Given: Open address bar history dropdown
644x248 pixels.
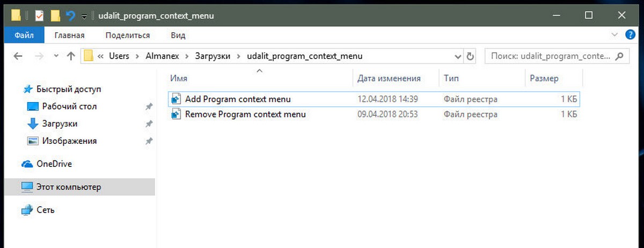Looking at the screenshot, I should (x=458, y=56).
